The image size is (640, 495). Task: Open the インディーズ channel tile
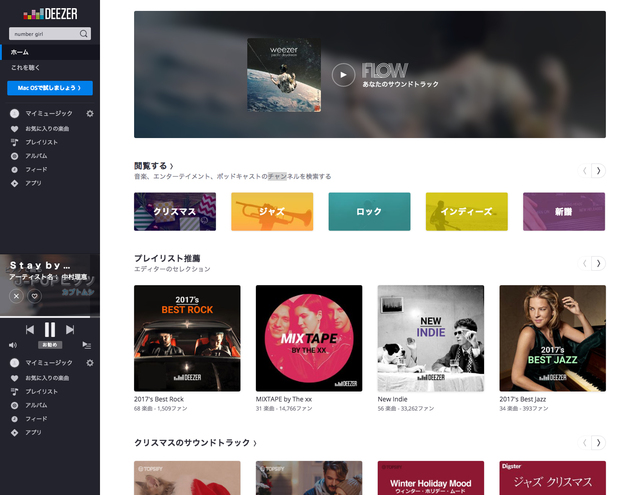tap(467, 211)
